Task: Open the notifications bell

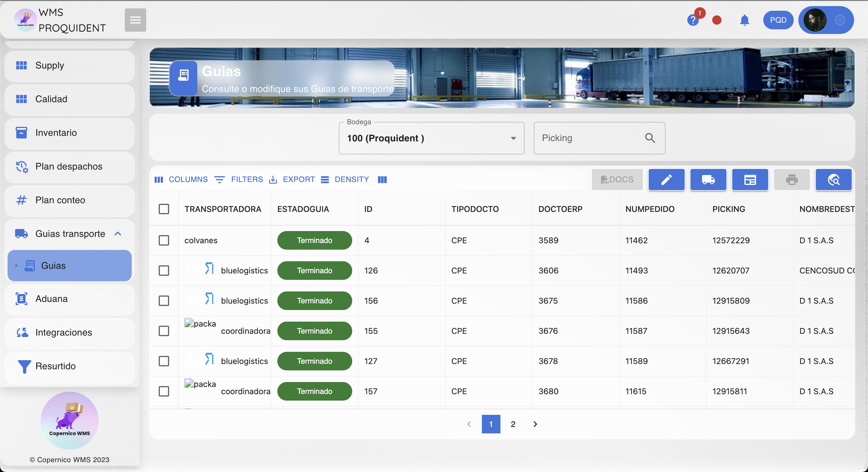Action: [744, 20]
